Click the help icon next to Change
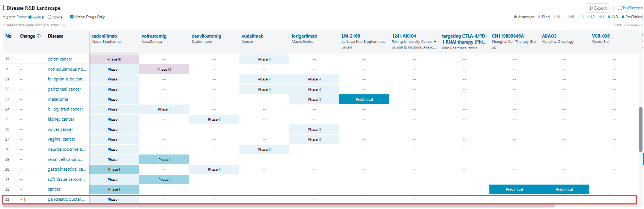This screenshot has height=209, width=644. click(x=39, y=36)
